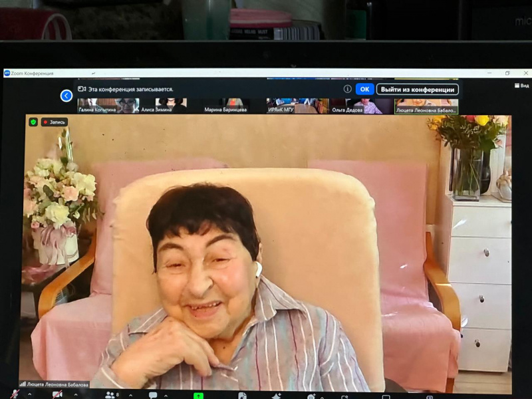Image resolution: width=532 pixels, height=399 pixels.
Task: Select Марина Баринцева video thumbnail
Action: (234, 106)
